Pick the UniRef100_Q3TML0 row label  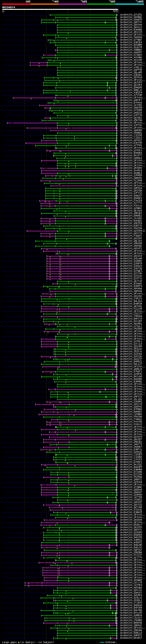coord(131,342)
